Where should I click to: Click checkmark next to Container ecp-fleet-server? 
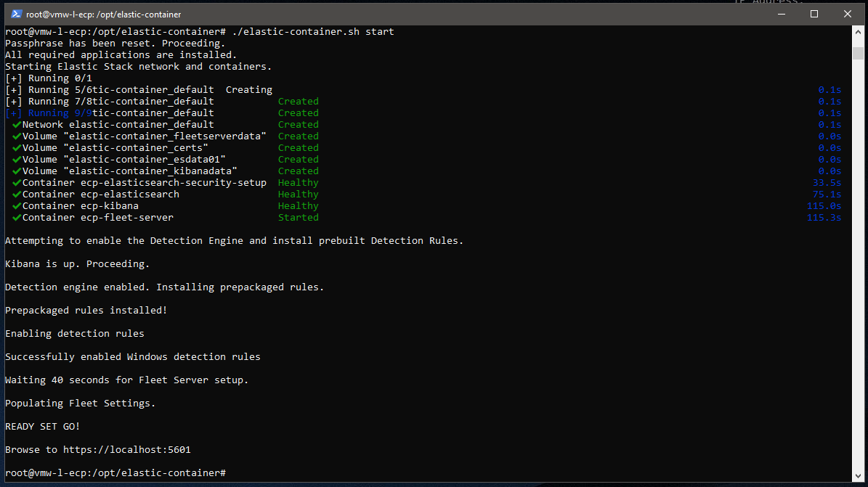[x=16, y=218]
